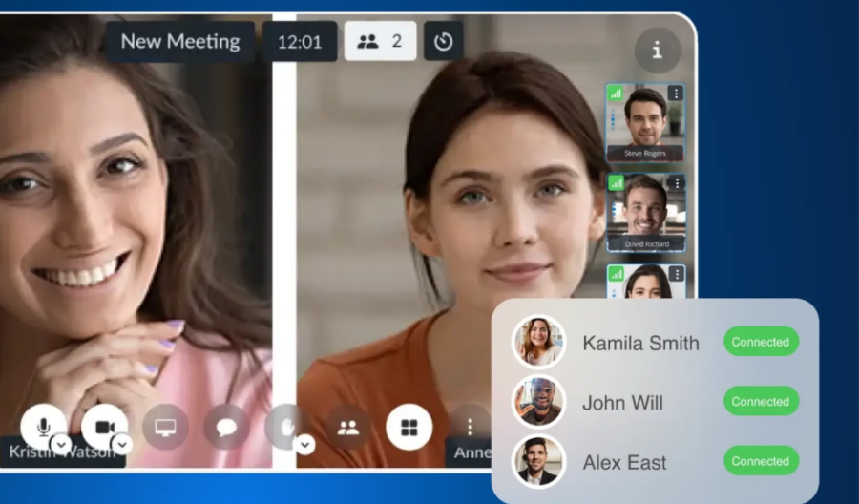The height and width of the screenshot is (504, 859).
Task: Select David Richard video thumbnail
Action: [646, 213]
